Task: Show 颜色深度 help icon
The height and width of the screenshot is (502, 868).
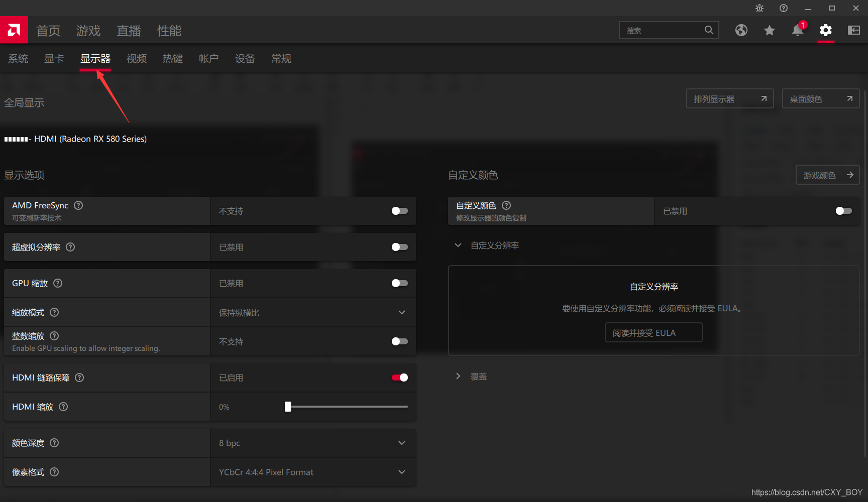Action: [x=54, y=443]
